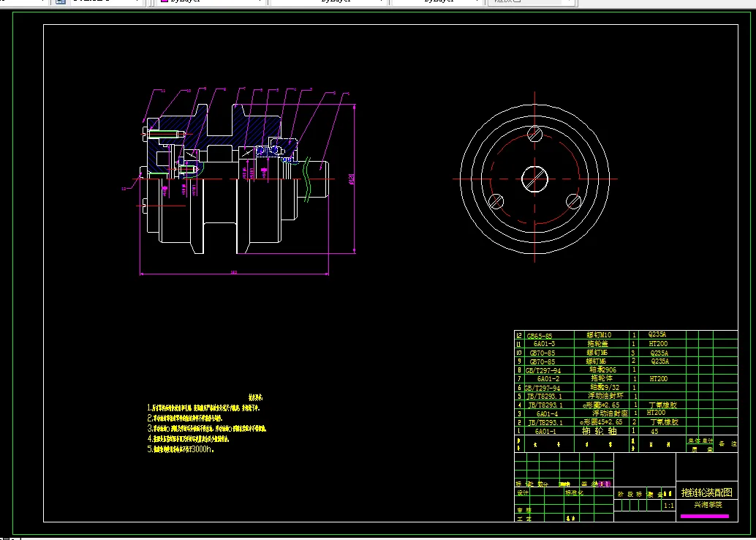Select the '6A01-2' drawing number cell
The height and width of the screenshot is (540, 756).
click(x=548, y=379)
